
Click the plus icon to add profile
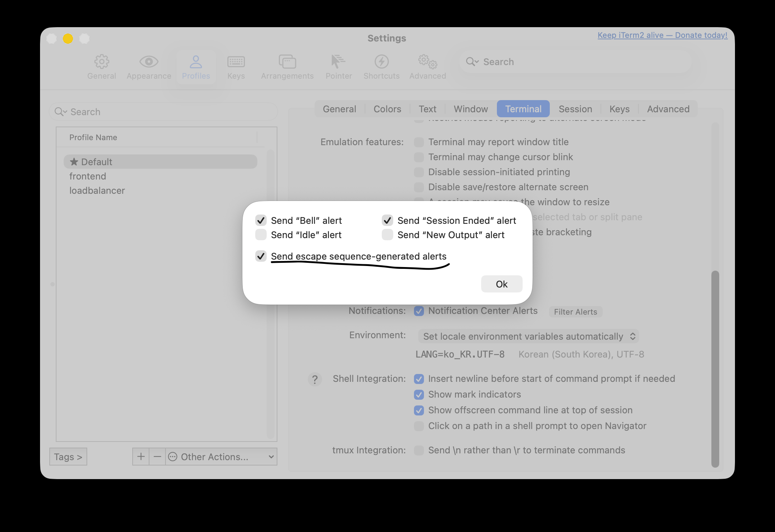pos(141,457)
